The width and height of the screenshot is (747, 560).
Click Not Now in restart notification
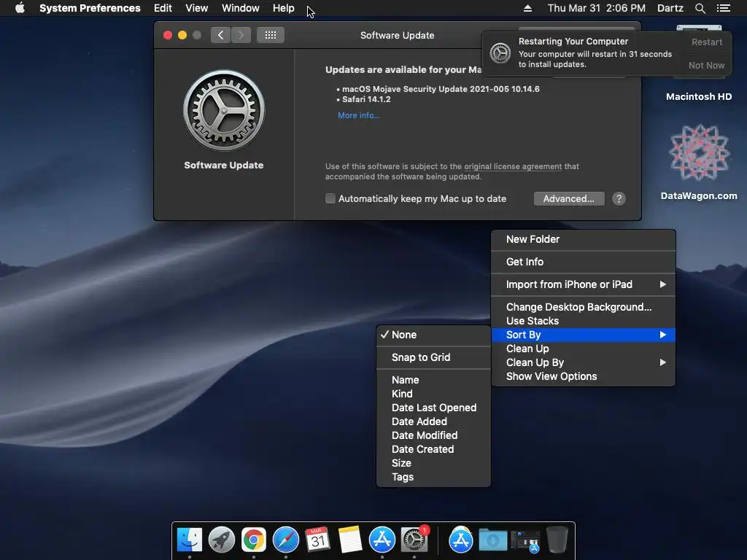coord(706,65)
